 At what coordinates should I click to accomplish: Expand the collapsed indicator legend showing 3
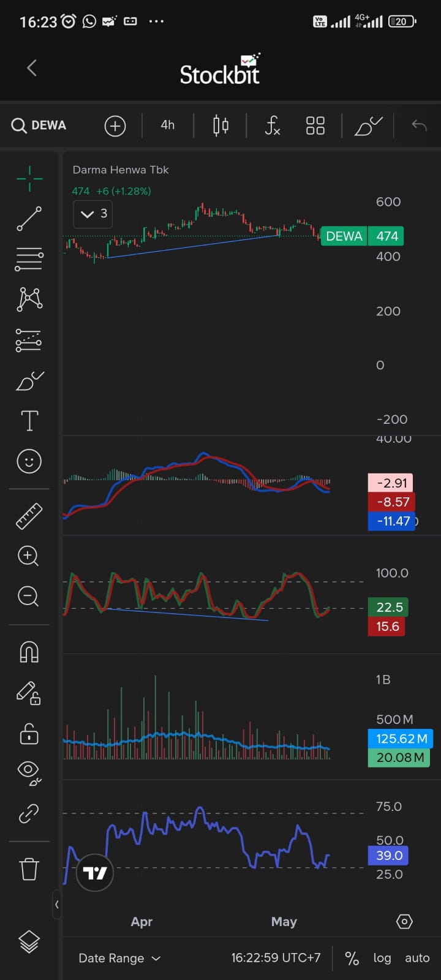coord(94,214)
